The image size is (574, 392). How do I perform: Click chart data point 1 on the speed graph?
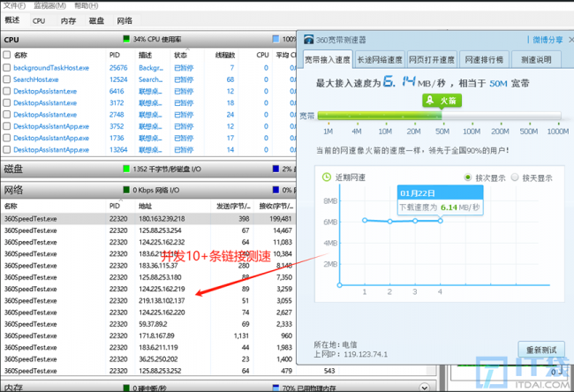pyautogui.click(x=365, y=220)
